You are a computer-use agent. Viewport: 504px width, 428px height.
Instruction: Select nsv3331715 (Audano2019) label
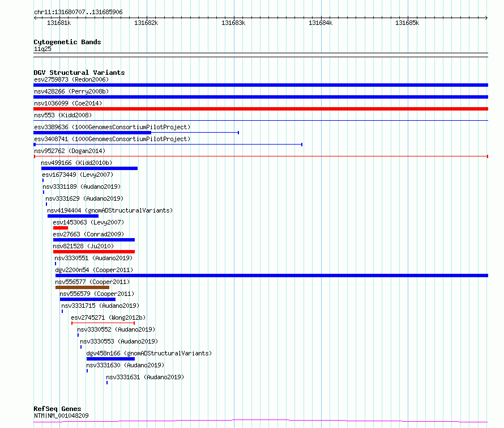100,306
